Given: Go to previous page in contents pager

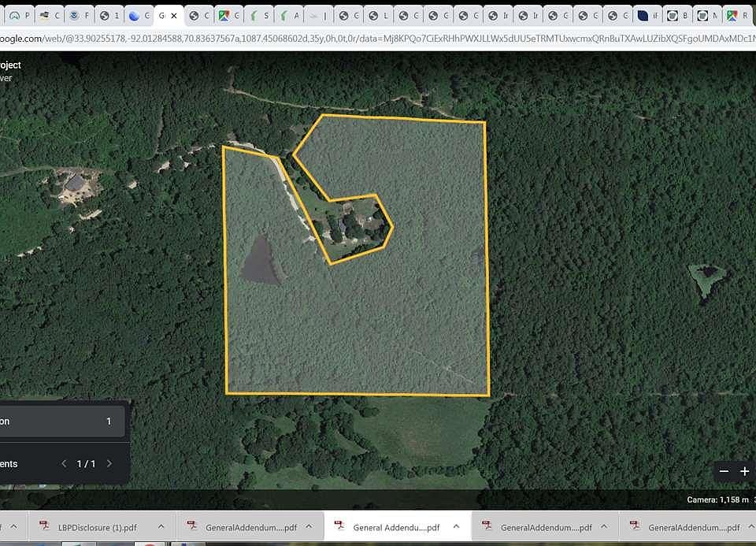Looking at the screenshot, I should pyautogui.click(x=65, y=464).
